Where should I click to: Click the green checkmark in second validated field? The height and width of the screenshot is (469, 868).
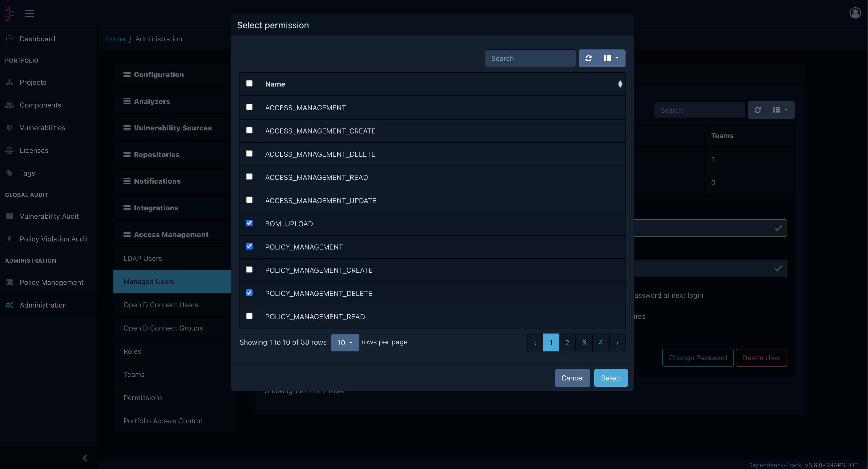(778, 269)
